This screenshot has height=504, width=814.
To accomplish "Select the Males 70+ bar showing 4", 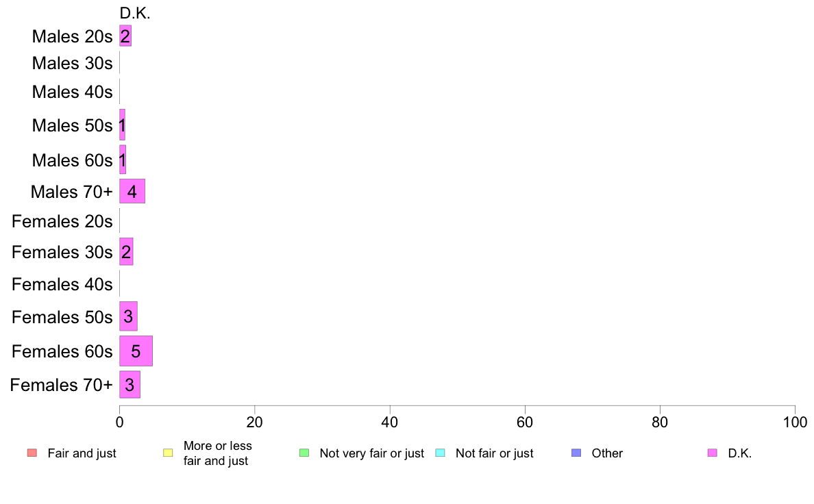I will (132, 192).
